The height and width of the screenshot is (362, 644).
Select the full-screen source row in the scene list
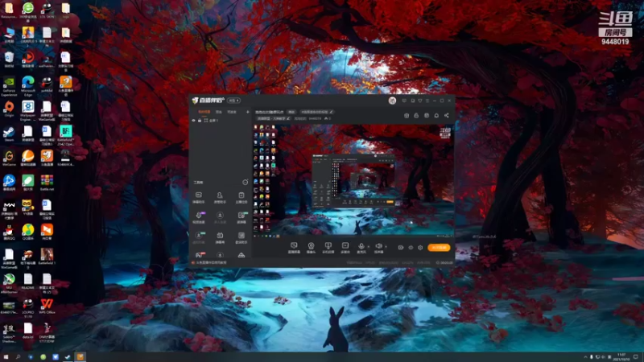[x=221, y=121]
